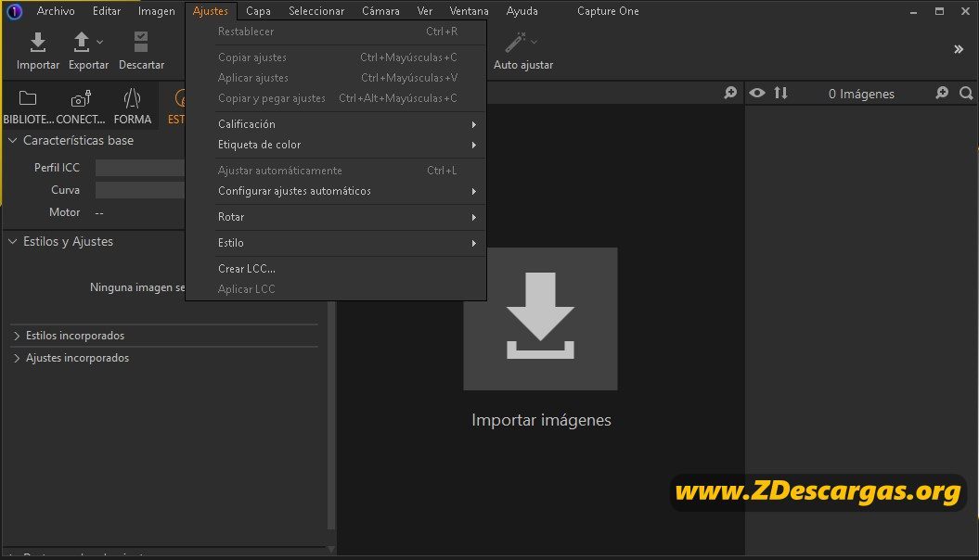Expand the Estilos incorporados group
Image resolution: width=979 pixels, height=560 pixels.
click(17, 336)
